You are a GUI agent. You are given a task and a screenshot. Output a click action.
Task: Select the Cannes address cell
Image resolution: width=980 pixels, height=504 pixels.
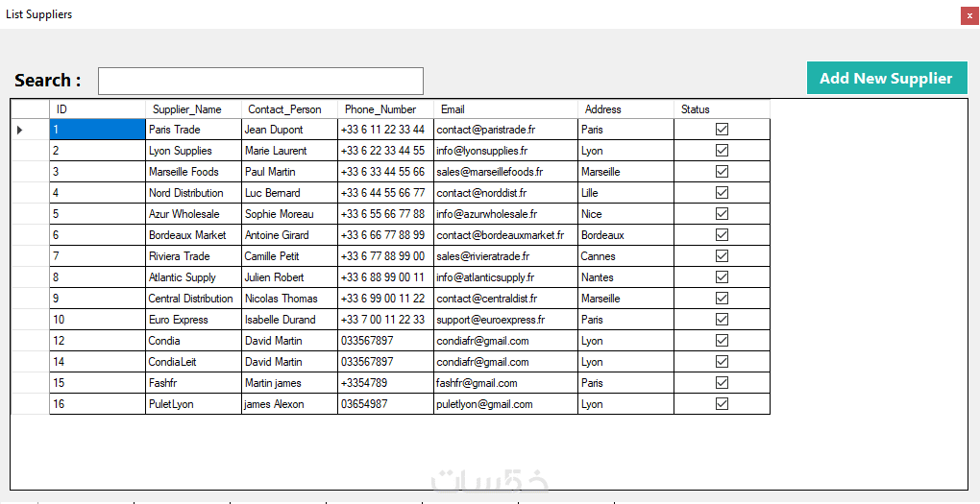(x=626, y=256)
